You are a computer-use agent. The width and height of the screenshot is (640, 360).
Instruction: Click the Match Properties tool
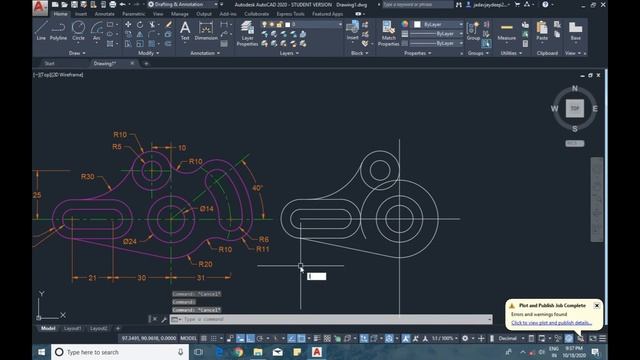[x=388, y=33]
